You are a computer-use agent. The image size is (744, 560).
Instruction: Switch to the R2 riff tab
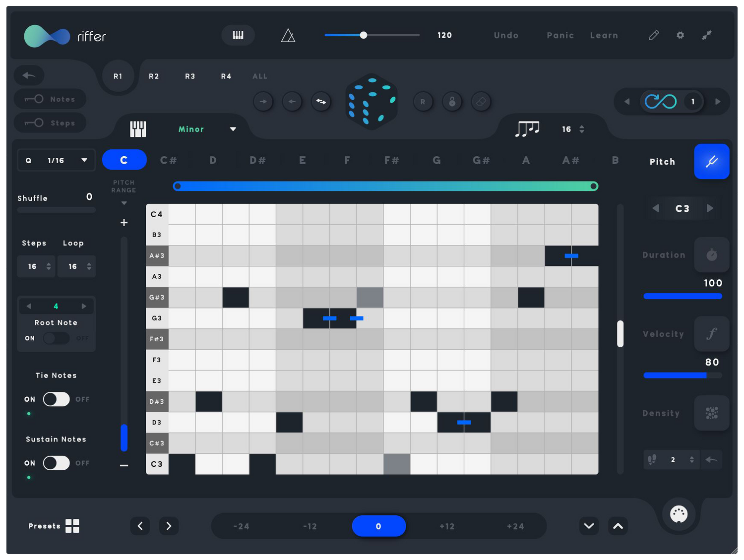[x=154, y=76]
